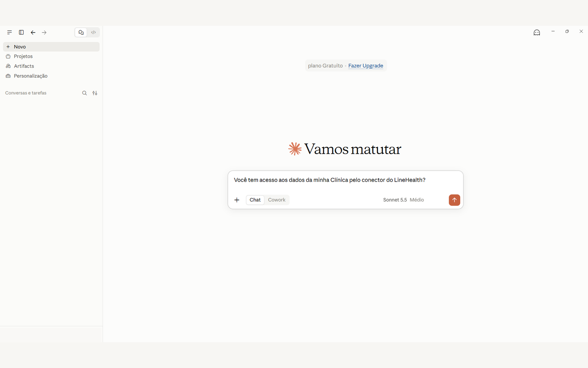This screenshot has width=588, height=368.
Task: Go back with the left arrow
Action: click(33, 32)
